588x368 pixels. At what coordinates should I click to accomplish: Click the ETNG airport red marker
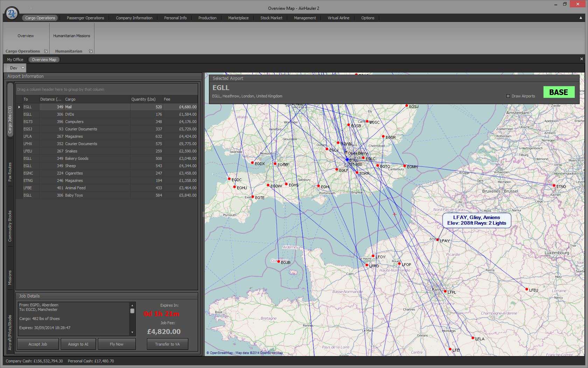point(554,185)
